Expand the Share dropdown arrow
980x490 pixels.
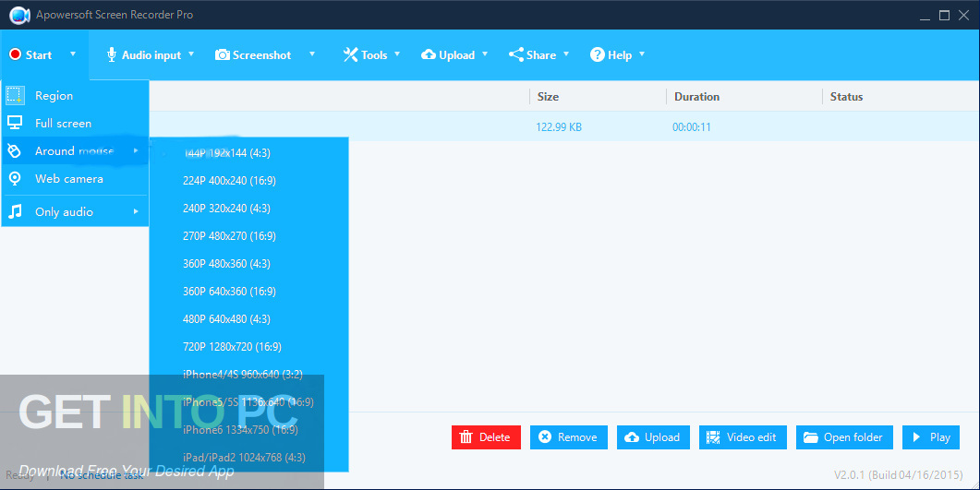click(x=566, y=54)
